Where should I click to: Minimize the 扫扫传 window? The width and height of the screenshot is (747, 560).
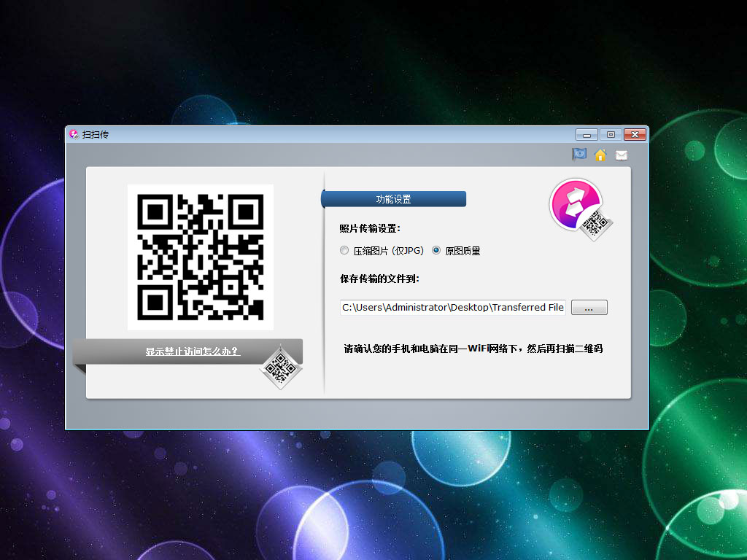587,135
